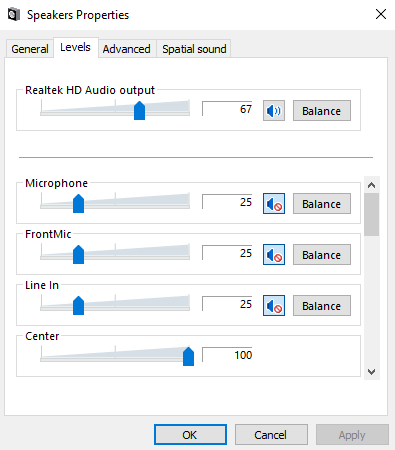
Task: Click the FrontMic volume slider thumb
Action: pyautogui.click(x=78, y=254)
